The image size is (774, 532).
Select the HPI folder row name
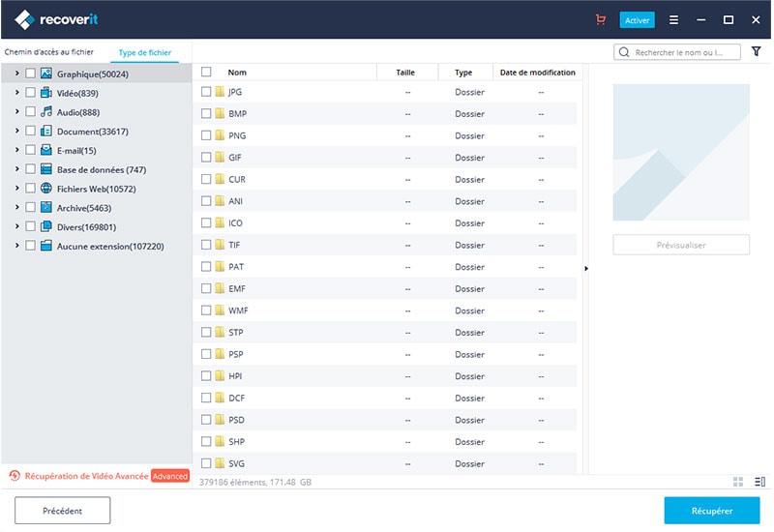pos(235,376)
